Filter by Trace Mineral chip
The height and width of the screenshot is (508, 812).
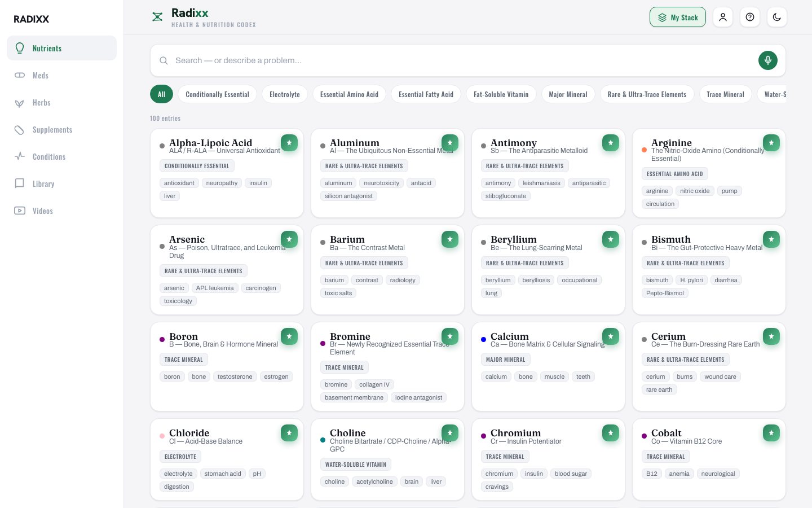pyautogui.click(x=725, y=94)
